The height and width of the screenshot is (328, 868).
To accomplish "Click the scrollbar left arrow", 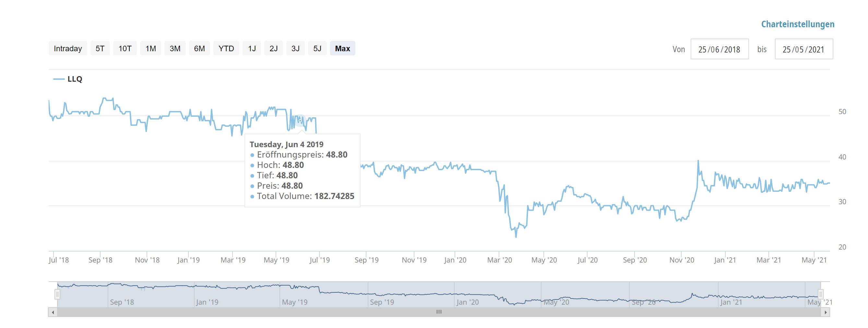I will [53, 312].
